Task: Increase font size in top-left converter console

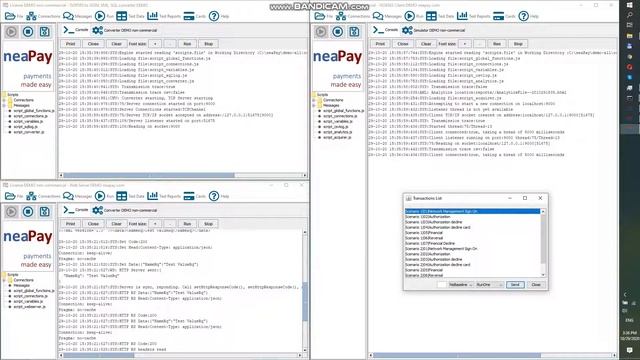Action: (155, 44)
